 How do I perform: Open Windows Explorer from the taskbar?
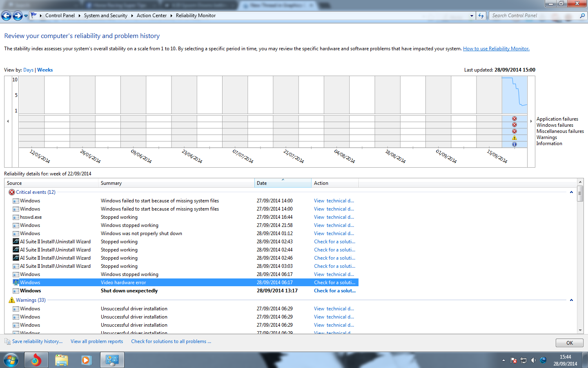(x=61, y=360)
